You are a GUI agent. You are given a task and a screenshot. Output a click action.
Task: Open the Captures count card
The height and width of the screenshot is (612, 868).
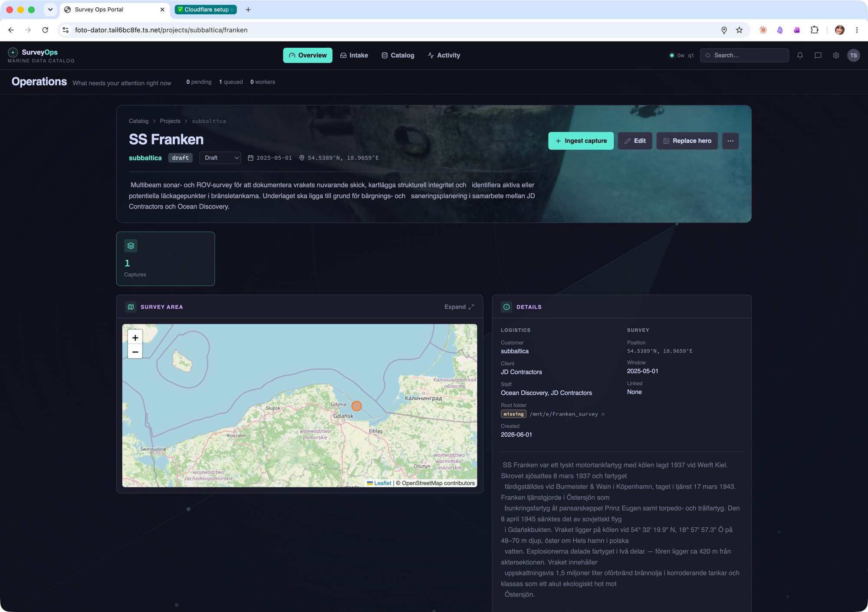point(165,259)
